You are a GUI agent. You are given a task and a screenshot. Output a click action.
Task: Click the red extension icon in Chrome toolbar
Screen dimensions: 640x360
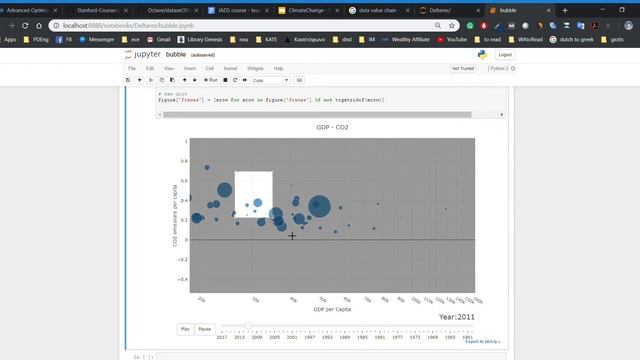click(484, 26)
